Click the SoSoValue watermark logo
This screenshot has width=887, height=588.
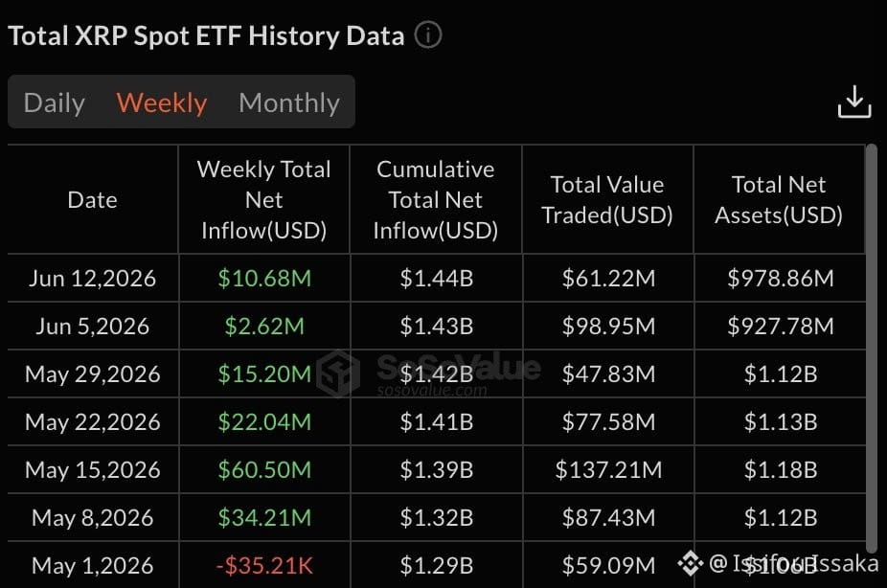pyautogui.click(x=338, y=373)
